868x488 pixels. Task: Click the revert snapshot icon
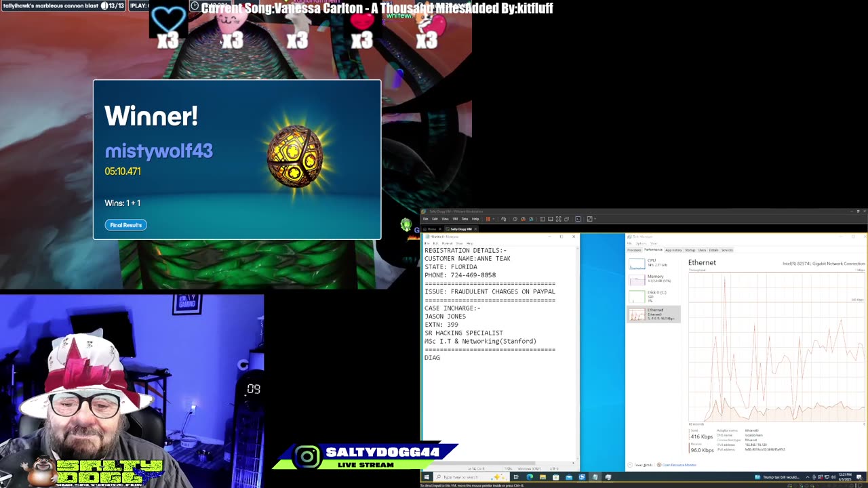(523, 219)
